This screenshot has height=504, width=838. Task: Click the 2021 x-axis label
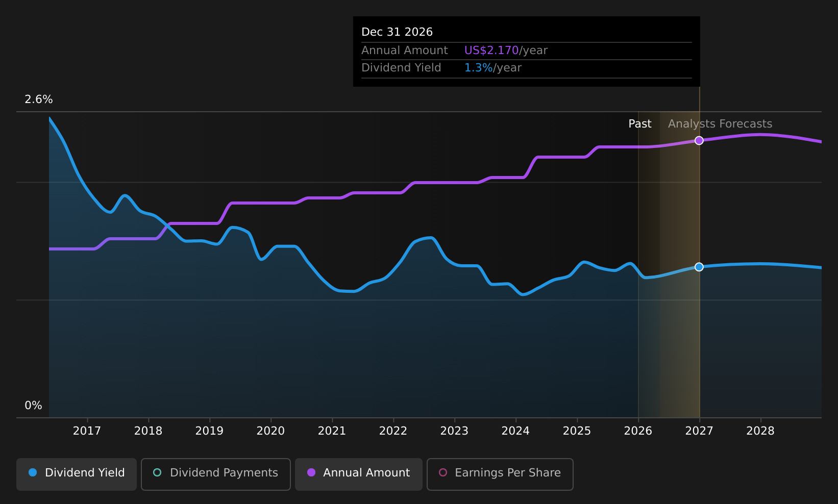pos(332,431)
